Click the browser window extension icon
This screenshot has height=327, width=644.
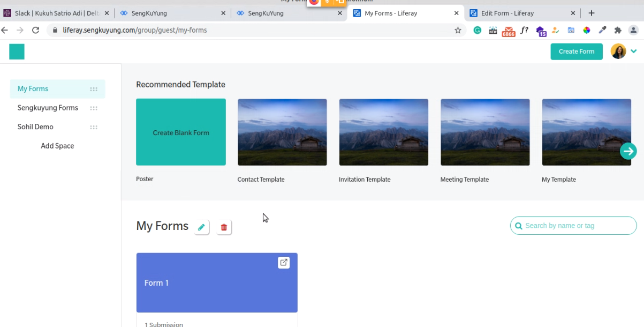571,30
